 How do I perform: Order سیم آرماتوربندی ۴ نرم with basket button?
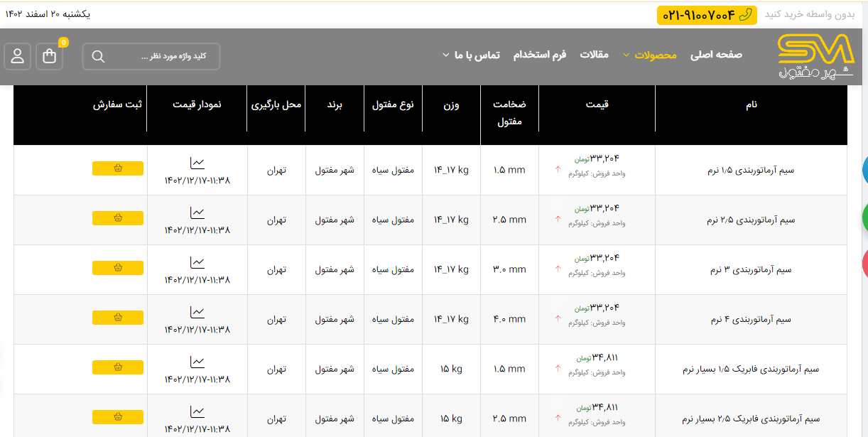[x=118, y=318]
